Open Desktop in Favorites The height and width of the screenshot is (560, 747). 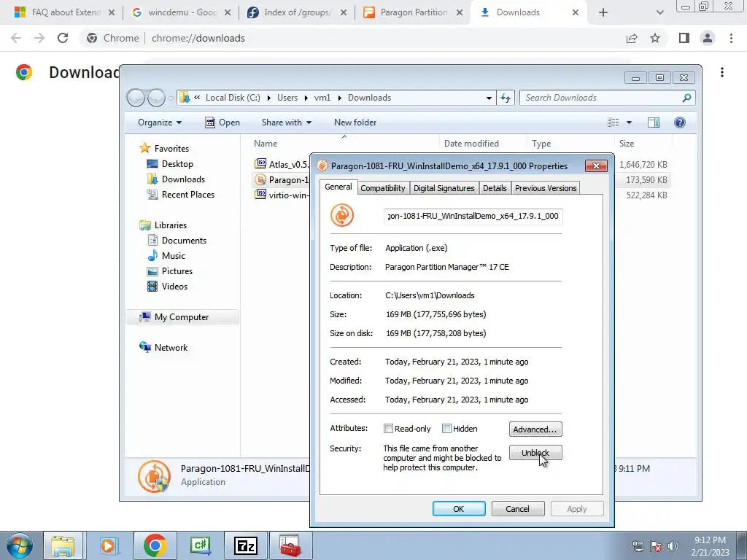tap(177, 164)
